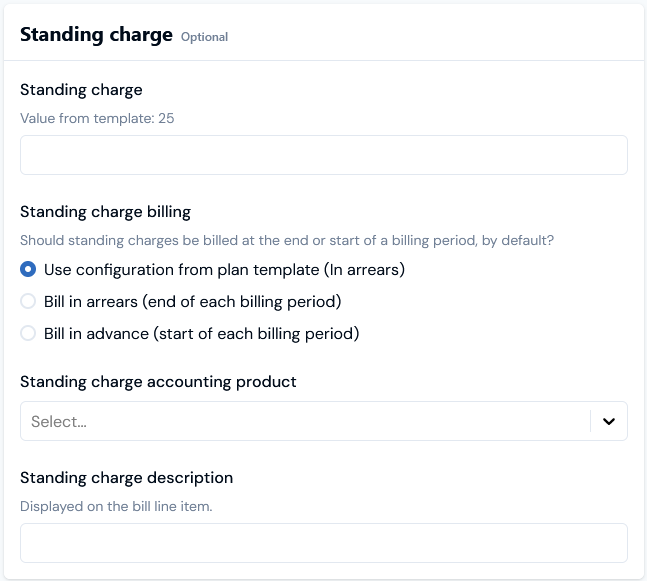Click the Select... placeholder text
Screen dimensions: 647x581
pyautogui.click(x=59, y=421)
